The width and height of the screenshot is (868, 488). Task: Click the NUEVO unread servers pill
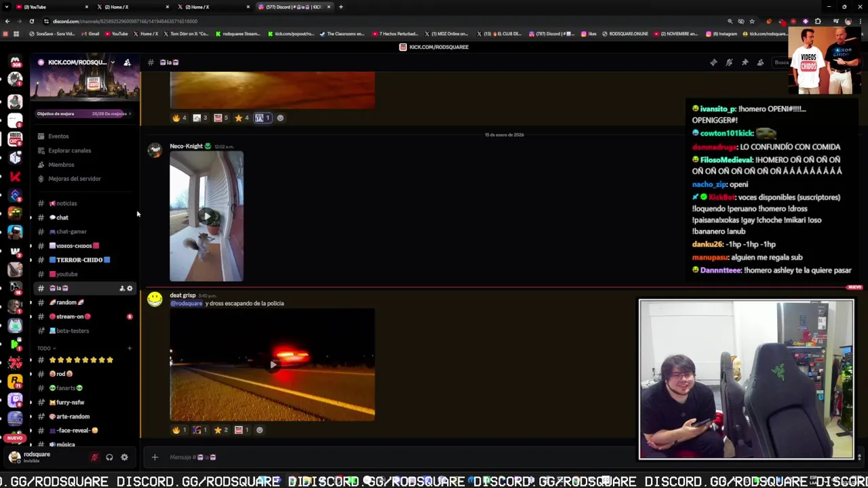click(14, 438)
